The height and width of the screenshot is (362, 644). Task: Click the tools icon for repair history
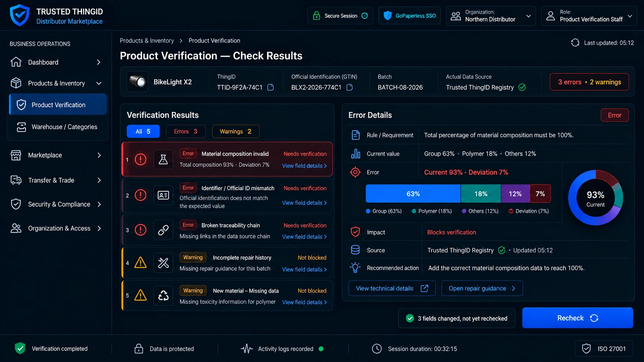coord(163,263)
